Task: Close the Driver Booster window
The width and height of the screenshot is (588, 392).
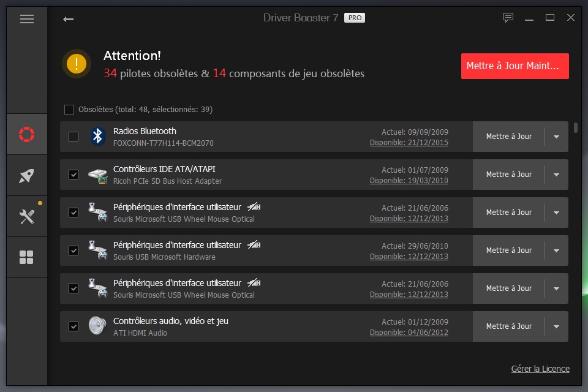Action: [x=571, y=18]
